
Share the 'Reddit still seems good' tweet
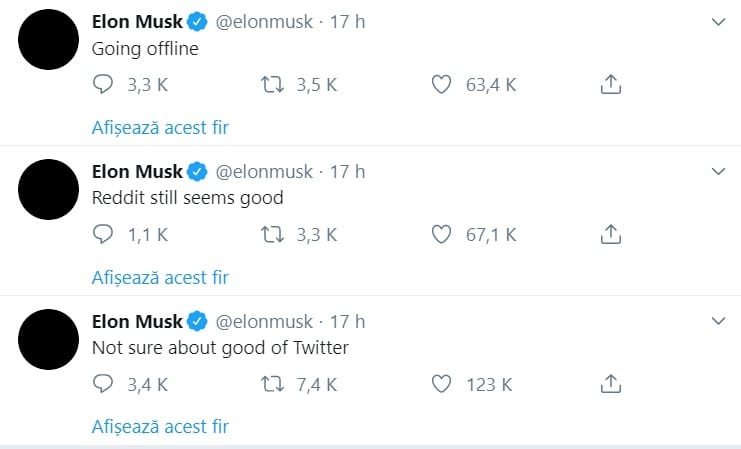tap(611, 234)
